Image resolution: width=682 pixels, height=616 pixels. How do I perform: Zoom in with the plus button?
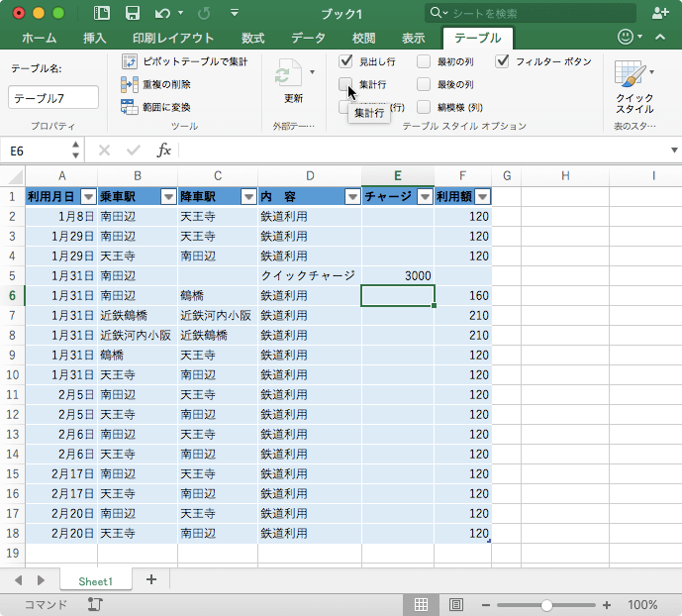[x=607, y=605]
